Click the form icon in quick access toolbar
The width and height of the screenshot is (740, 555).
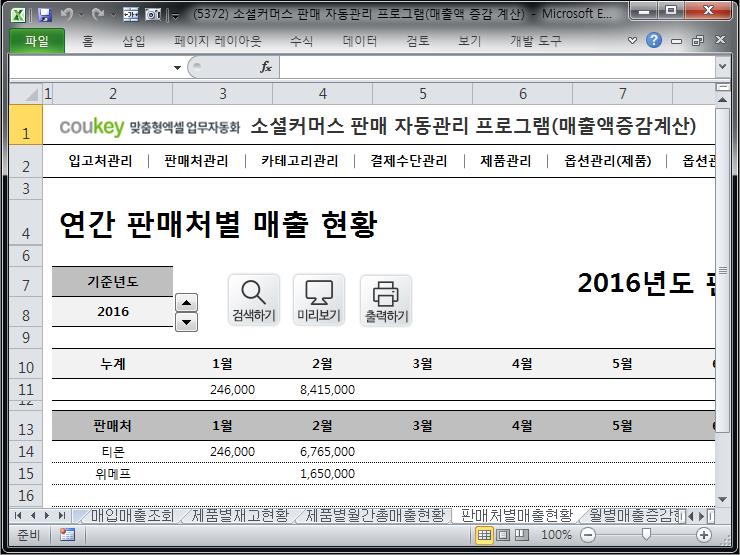(130, 15)
